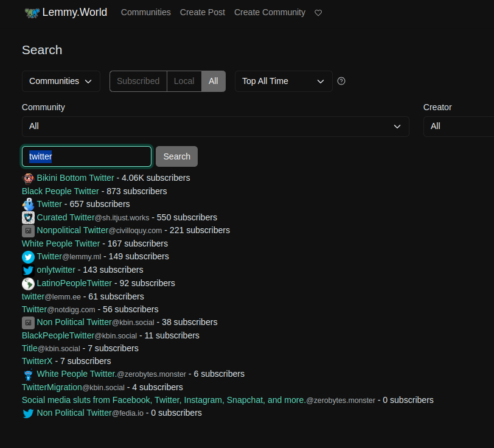Open Non Political Twitter@kbin.social link
This screenshot has height=448, width=494.
[96, 322]
